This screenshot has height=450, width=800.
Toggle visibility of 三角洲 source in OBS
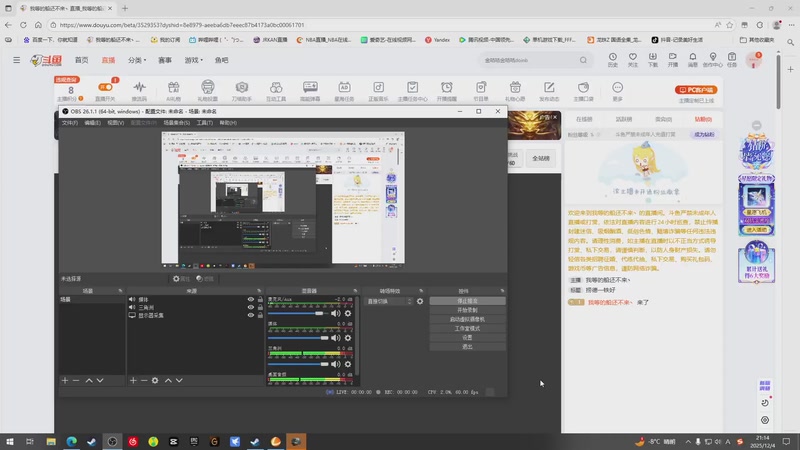251,307
